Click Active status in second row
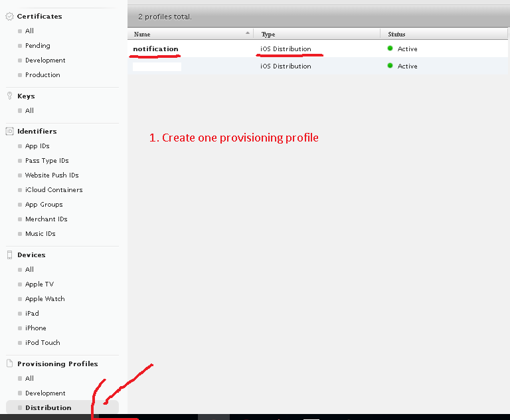Viewport: 510px width, 420px height. pos(407,66)
